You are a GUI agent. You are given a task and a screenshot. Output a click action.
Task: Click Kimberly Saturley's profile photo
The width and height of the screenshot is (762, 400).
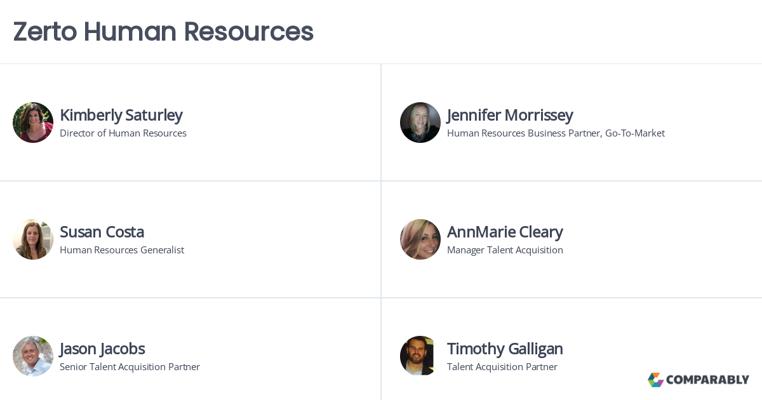pyautogui.click(x=33, y=122)
